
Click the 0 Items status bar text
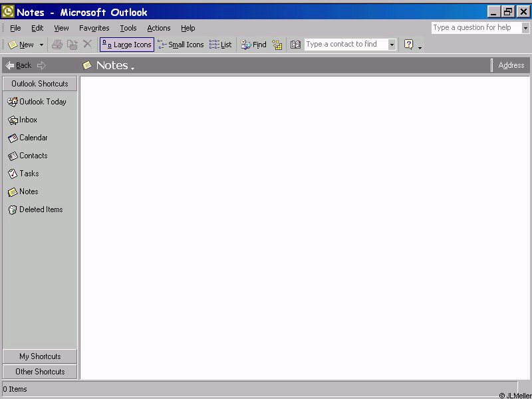click(15, 389)
